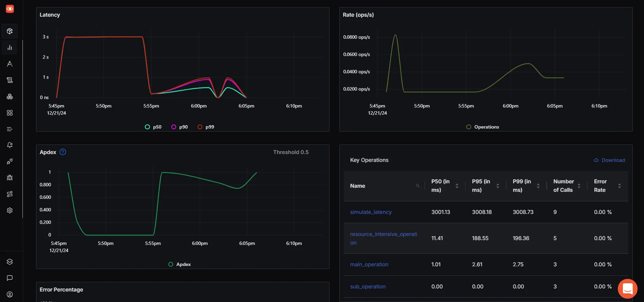Sort table by Error Rate arrows
This screenshot has width=644, height=302.
point(620,186)
